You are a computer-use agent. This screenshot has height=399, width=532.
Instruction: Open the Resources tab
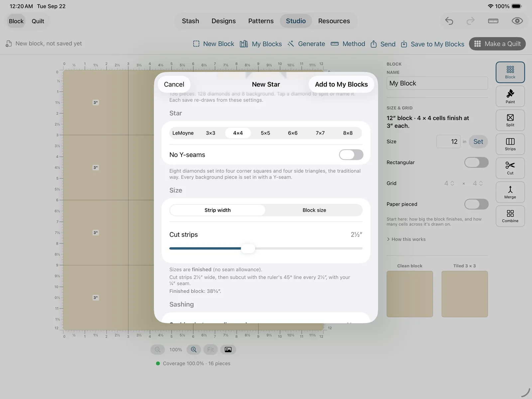coord(334,21)
